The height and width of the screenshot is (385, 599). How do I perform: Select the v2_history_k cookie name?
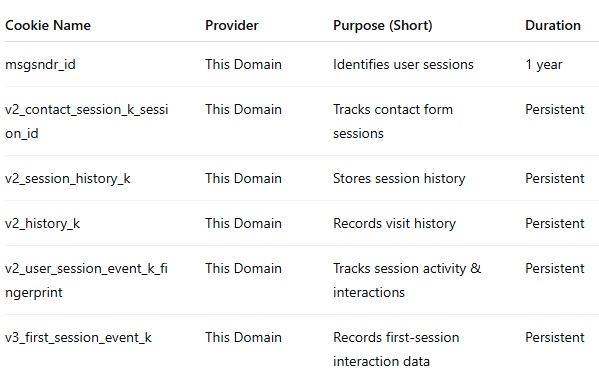point(42,224)
